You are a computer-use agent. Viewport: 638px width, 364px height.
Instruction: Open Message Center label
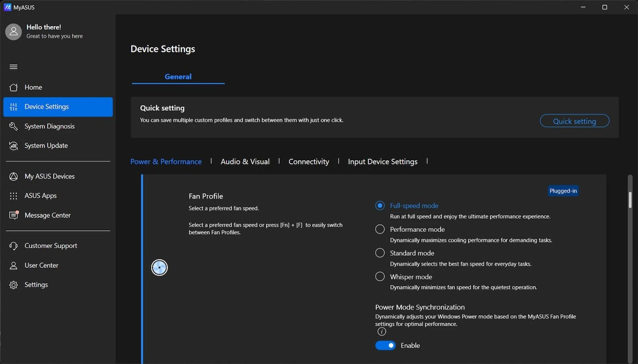(x=48, y=215)
